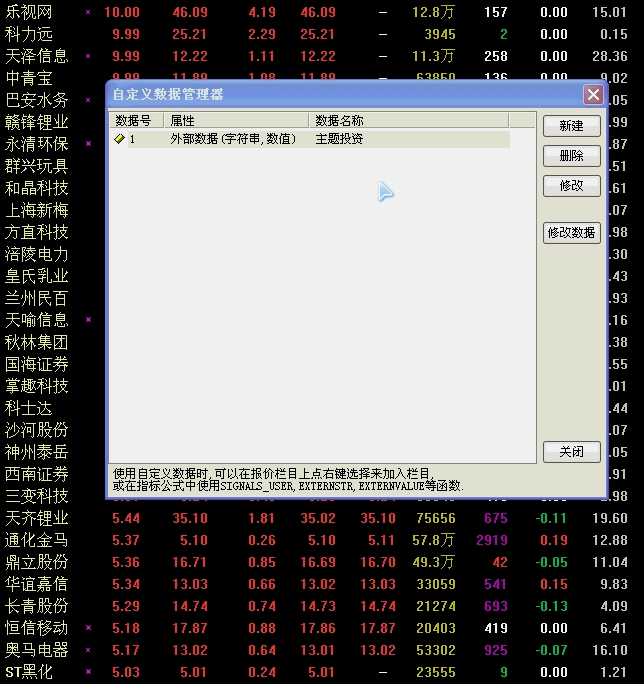Select stock 天泽信息 in the list
This screenshot has width=644, height=684.
pos(37,56)
